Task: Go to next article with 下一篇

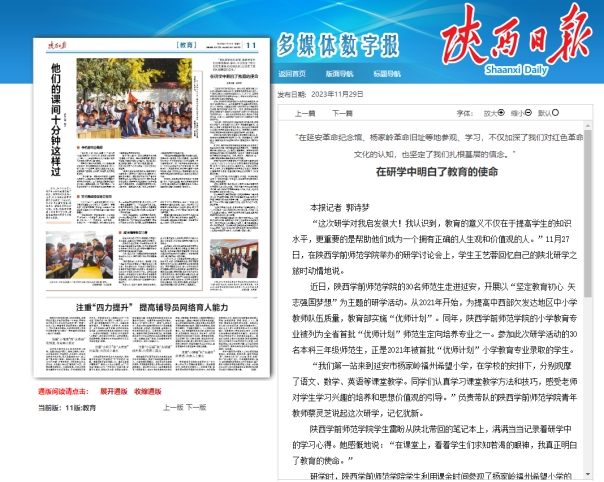Action: point(342,113)
